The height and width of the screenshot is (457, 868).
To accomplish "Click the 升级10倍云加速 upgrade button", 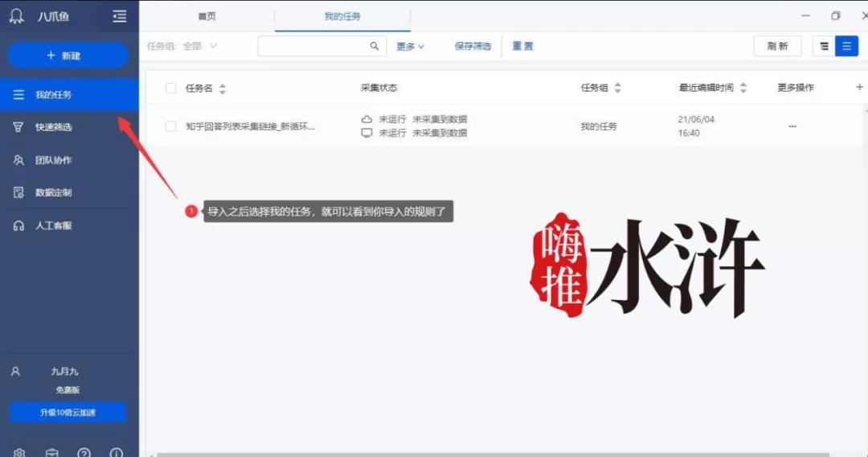I will 68,413.
